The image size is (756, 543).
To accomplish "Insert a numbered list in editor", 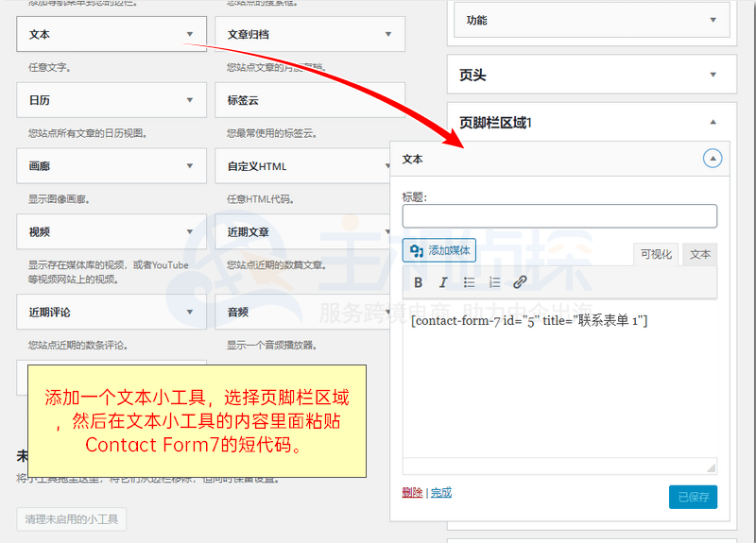I will click(x=494, y=282).
